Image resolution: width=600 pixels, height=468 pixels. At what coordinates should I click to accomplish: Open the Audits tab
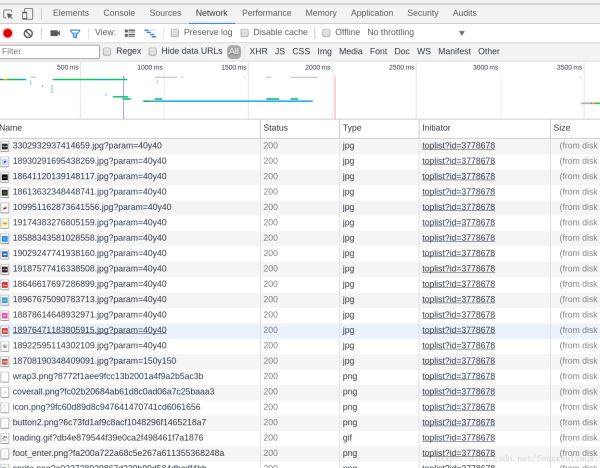[465, 13]
